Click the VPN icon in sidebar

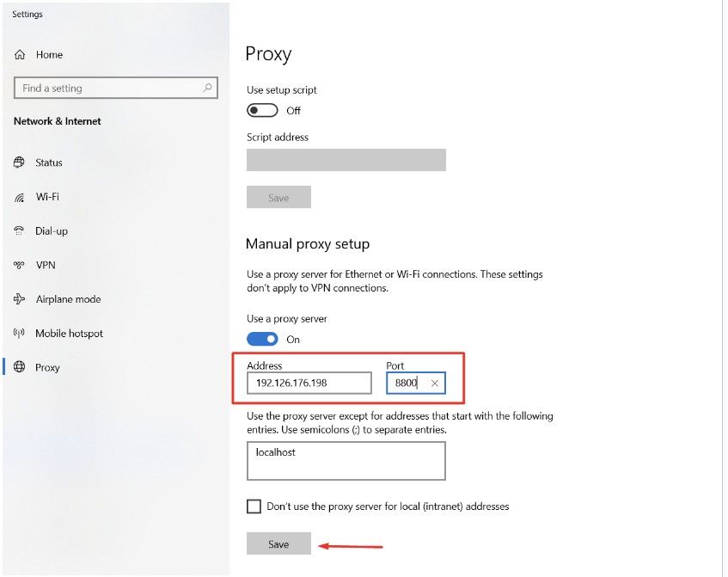[19, 265]
